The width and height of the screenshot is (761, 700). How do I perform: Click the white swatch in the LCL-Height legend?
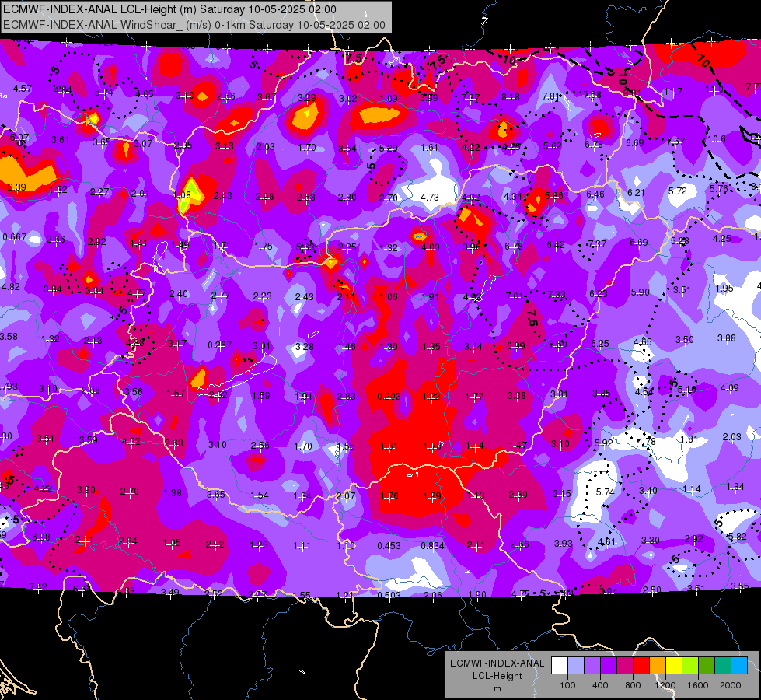click(560, 666)
